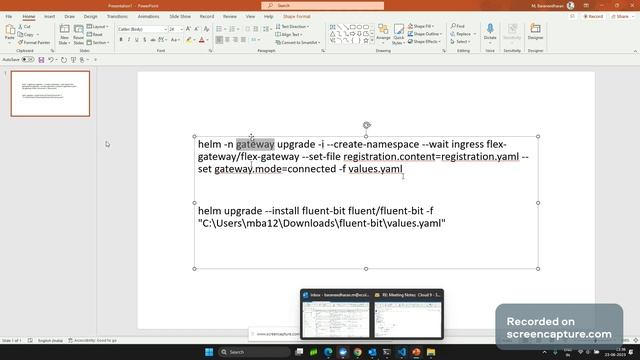This screenshot has height=360, width=640.
Task: Click Accessibility: Good to go status
Action: [x=92, y=340]
